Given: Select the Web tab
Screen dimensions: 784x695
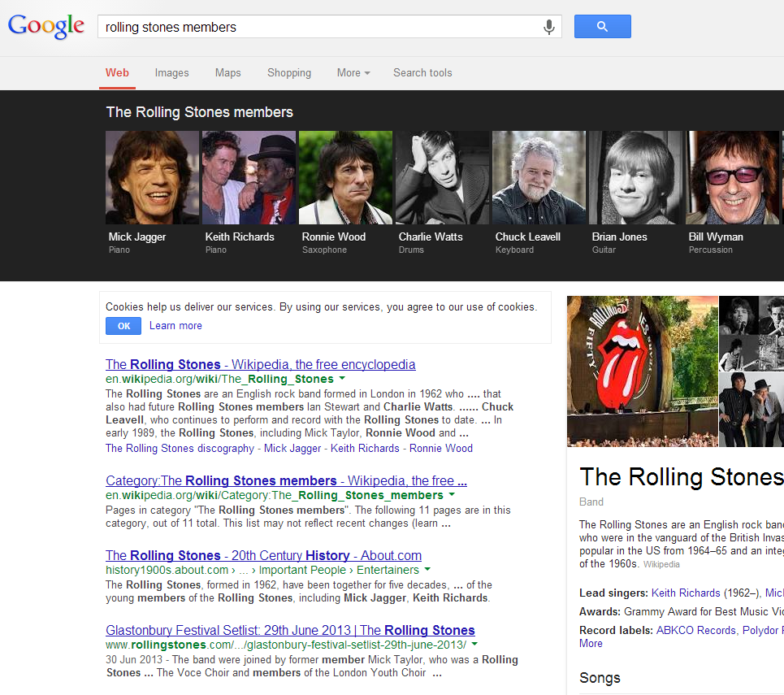Looking at the screenshot, I should (x=117, y=73).
